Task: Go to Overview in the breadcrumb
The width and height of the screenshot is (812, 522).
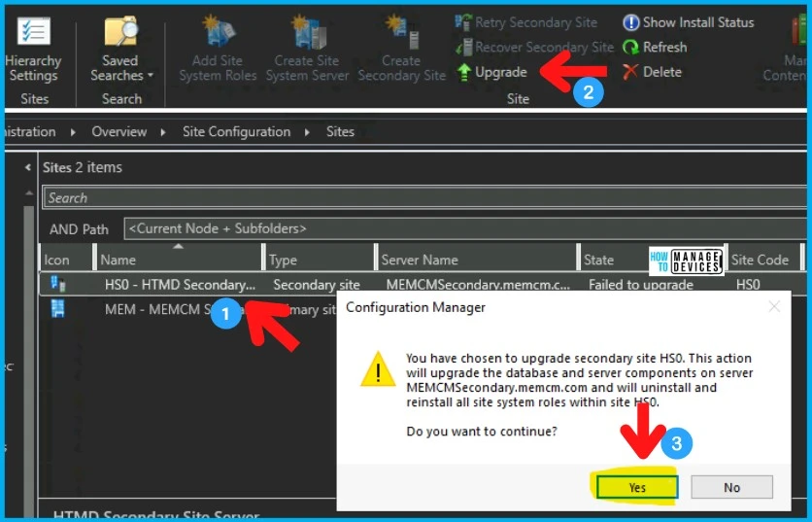Action: pyautogui.click(x=119, y=131)
